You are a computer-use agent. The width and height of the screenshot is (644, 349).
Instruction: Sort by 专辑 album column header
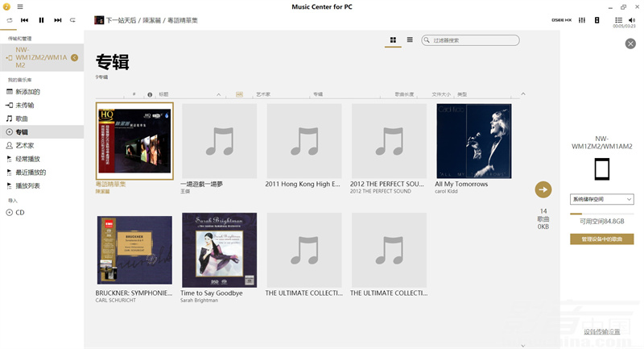pyautogui.click(x=318, y=94)
